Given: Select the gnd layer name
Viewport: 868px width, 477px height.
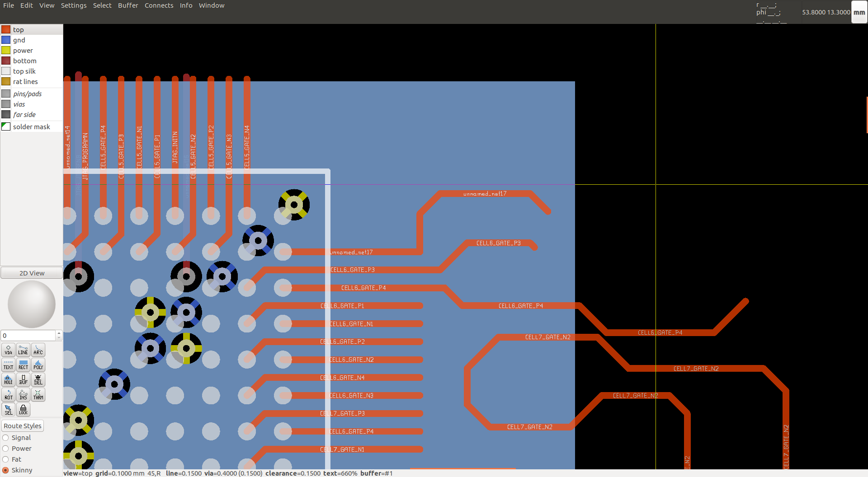Looking at the screenshot, I should [x=19, y=40].
